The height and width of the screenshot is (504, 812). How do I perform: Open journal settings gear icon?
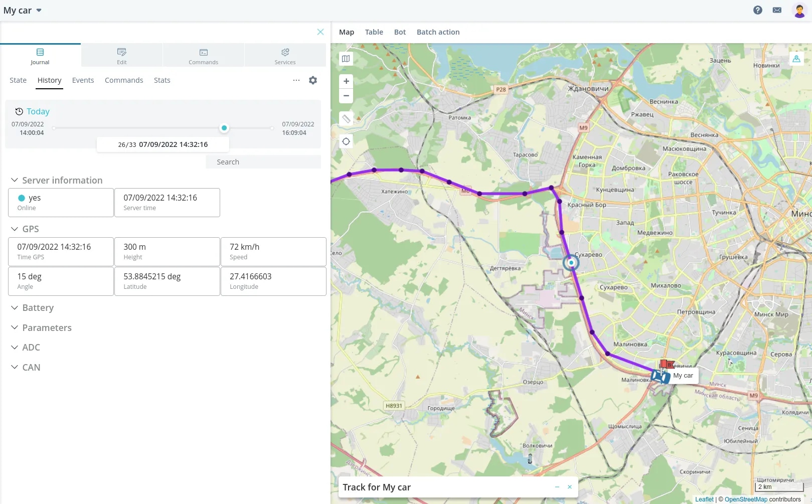[x=313, y=80]
